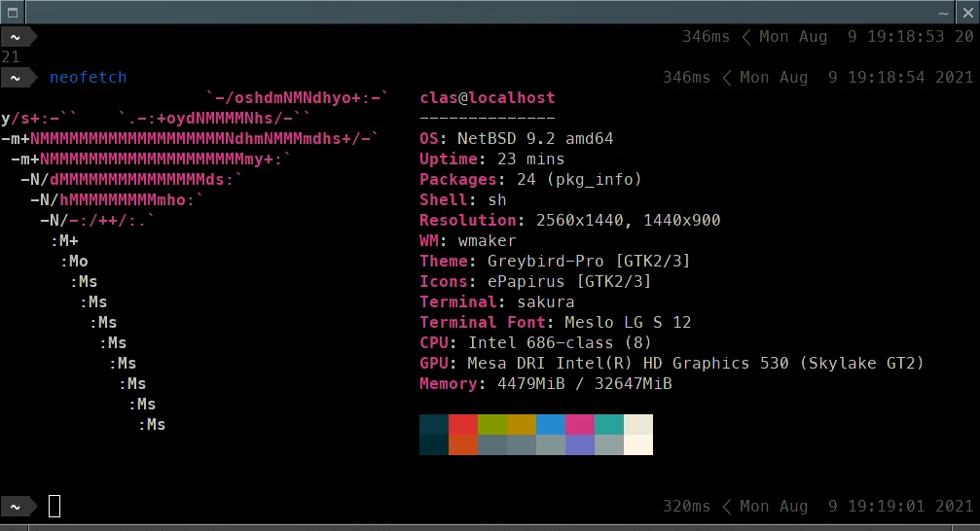The image size is (980, 531).
Task: Click the 320ms duration indicator
Action: 686,506
